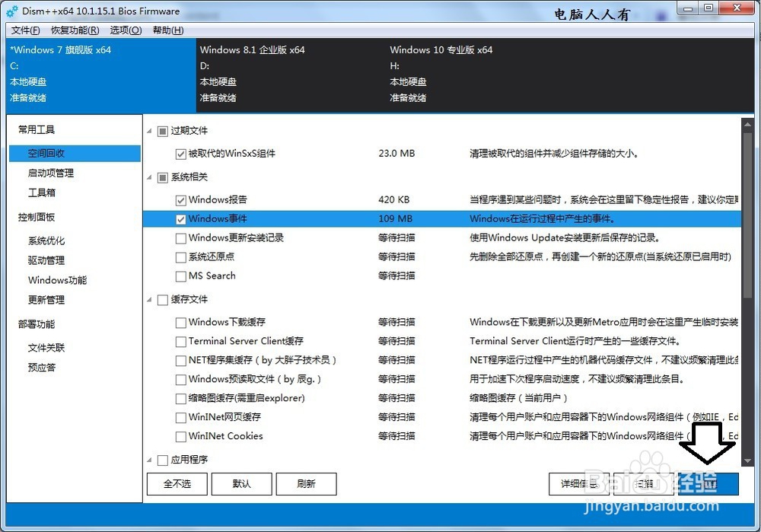Screen dimensions: 761x532
Task: Click the 等待扫描 status for MS Search
Action: tap(396, 276)
